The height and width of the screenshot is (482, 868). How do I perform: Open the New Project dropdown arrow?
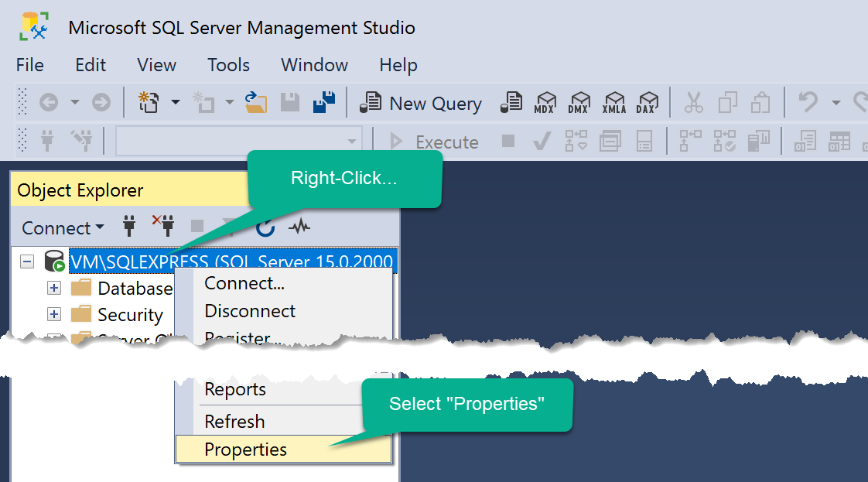coord(176,102)
